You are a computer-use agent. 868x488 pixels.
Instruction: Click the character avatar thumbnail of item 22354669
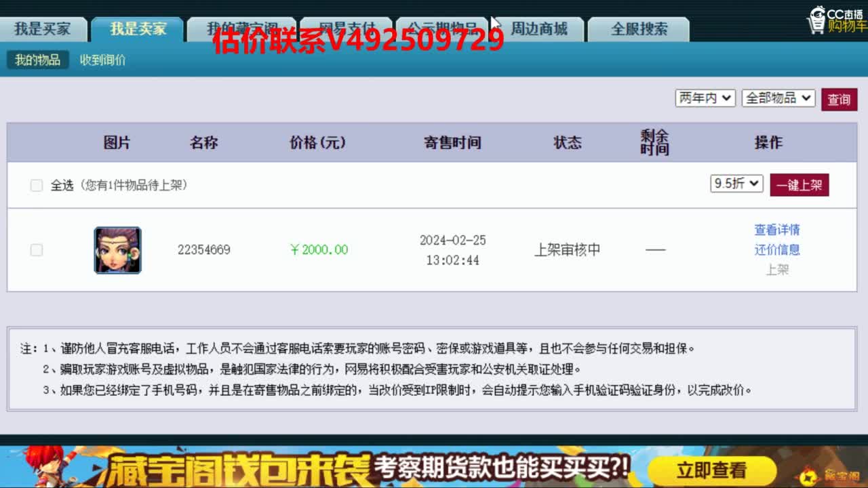pyautogui.click(x=117, y=250)
